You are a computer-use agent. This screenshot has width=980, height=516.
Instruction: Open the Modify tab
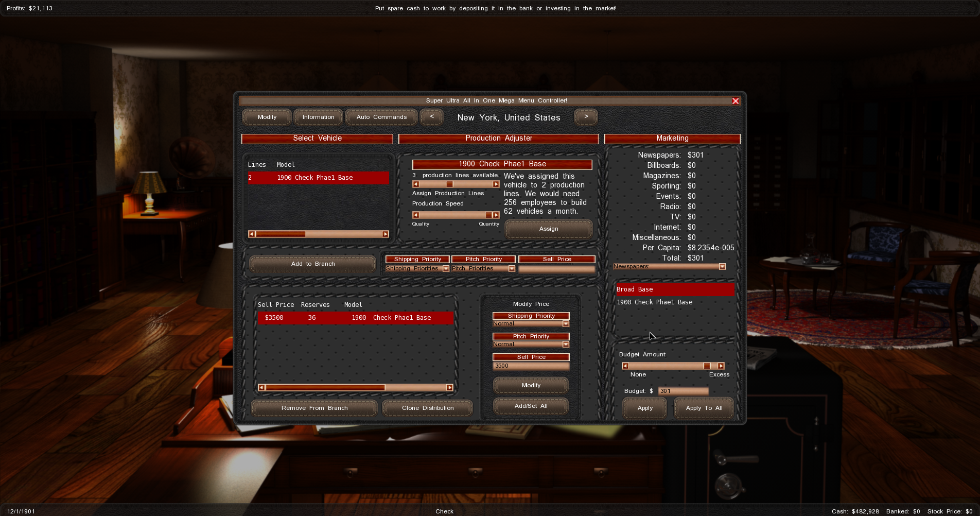(x=267, y=117)
